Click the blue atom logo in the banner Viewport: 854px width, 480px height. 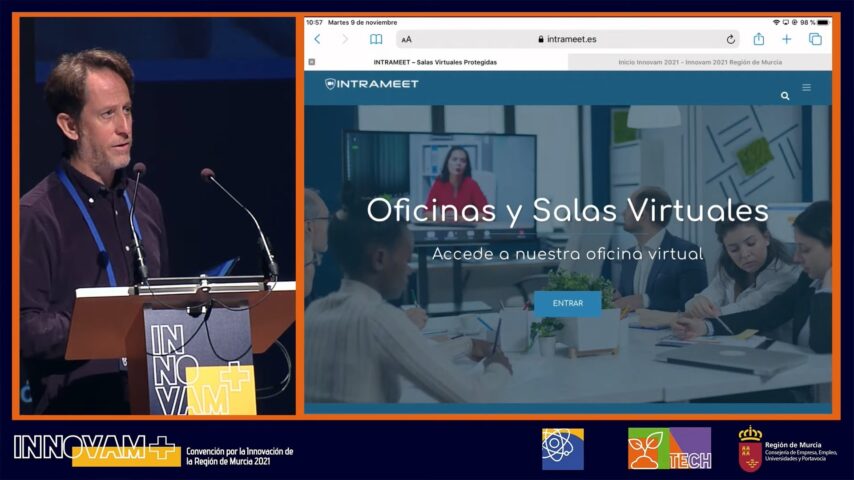(563, 449)
